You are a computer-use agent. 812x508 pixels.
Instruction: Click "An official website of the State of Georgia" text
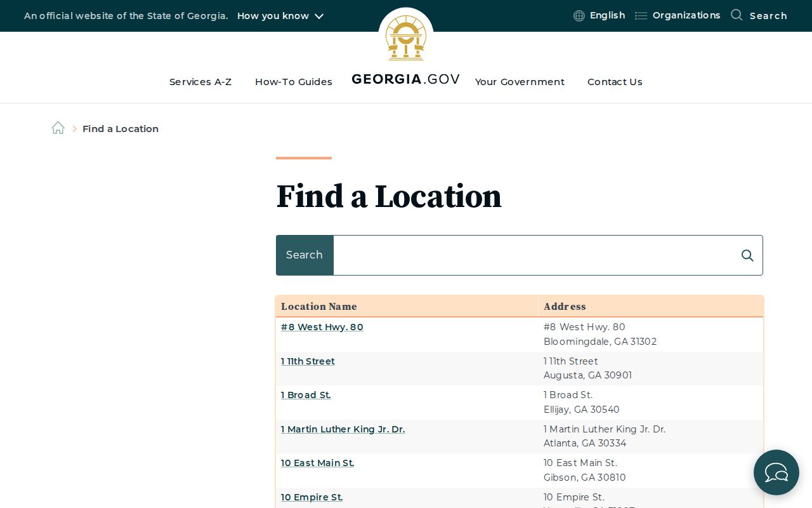tap(126, 16)
